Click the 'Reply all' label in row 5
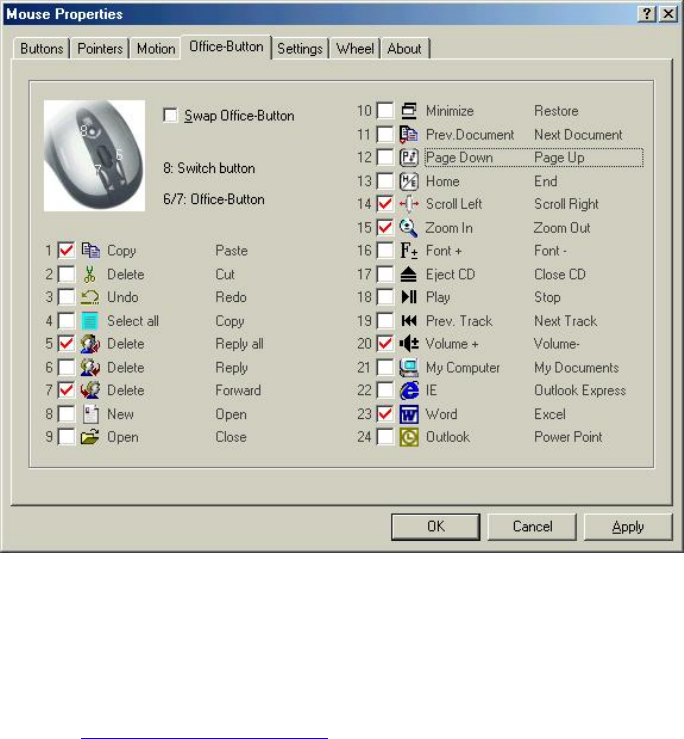 (x=239, y=344)
